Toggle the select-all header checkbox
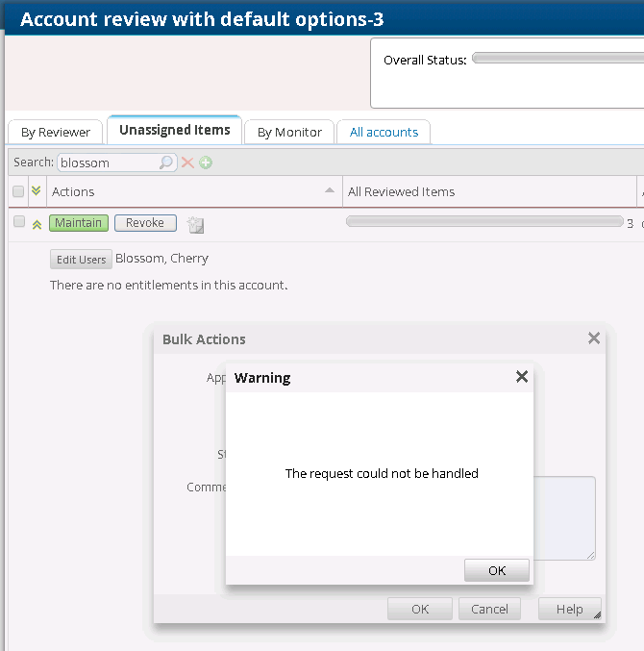 (18, 191)
